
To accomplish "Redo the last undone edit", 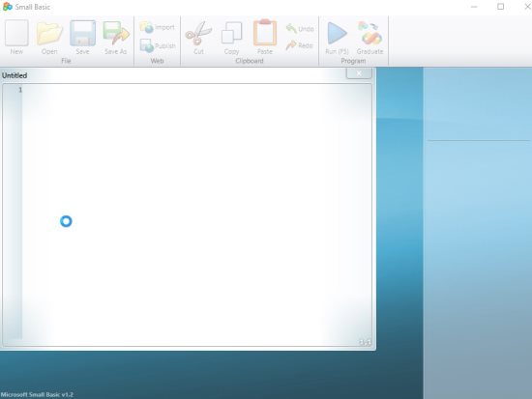I will coord(299,45).
